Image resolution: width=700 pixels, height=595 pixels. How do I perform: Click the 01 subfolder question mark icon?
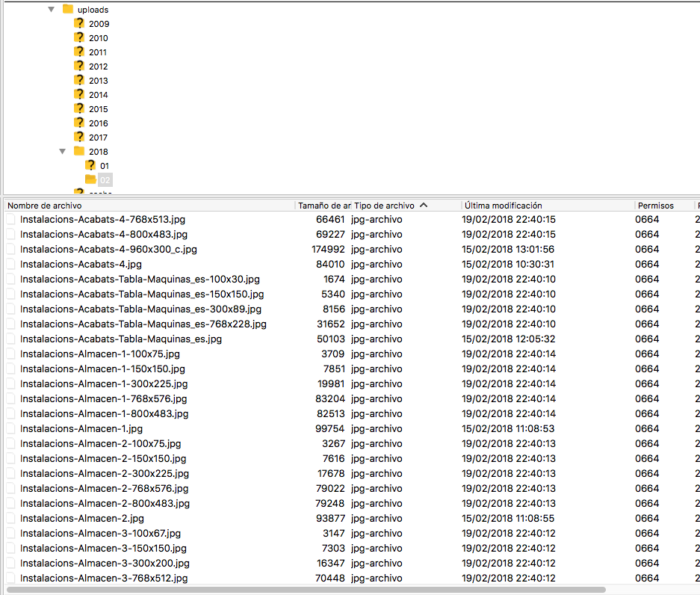point(90,166)
